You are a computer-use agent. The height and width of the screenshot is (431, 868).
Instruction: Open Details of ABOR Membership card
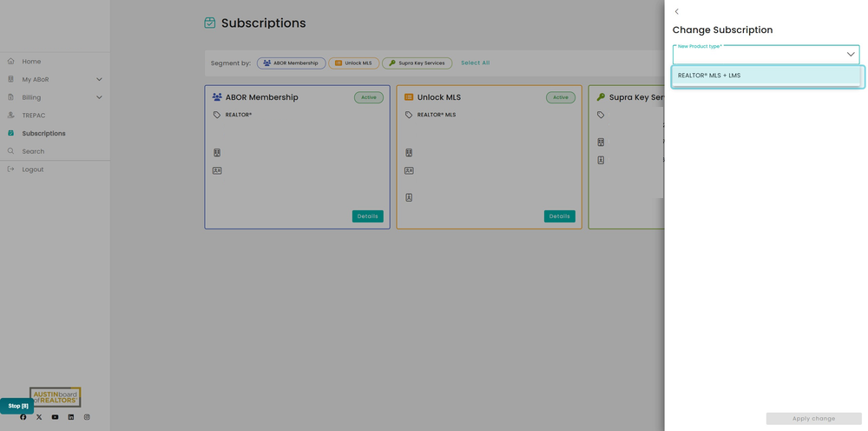coord(367,216)
